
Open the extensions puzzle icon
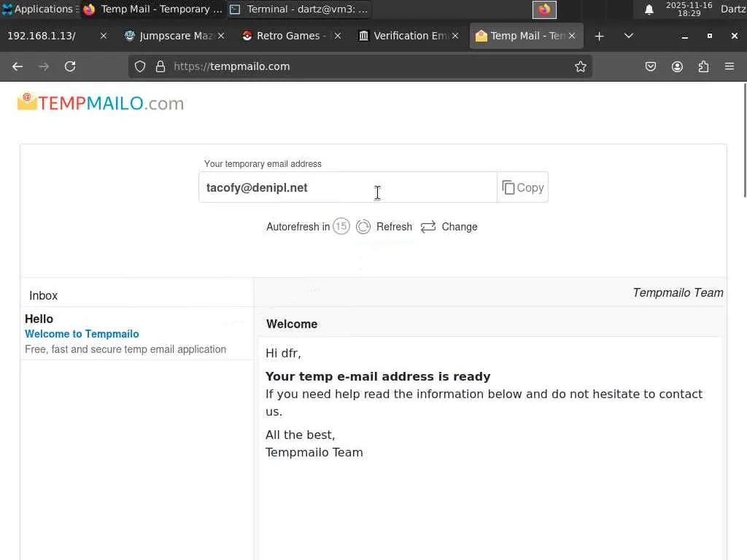click(x=703, y=66)
